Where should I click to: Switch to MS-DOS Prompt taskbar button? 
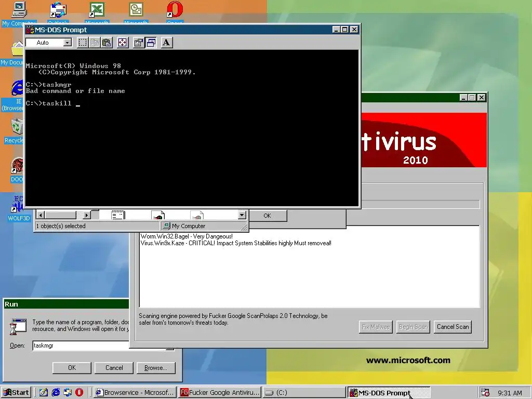(389, 393)
